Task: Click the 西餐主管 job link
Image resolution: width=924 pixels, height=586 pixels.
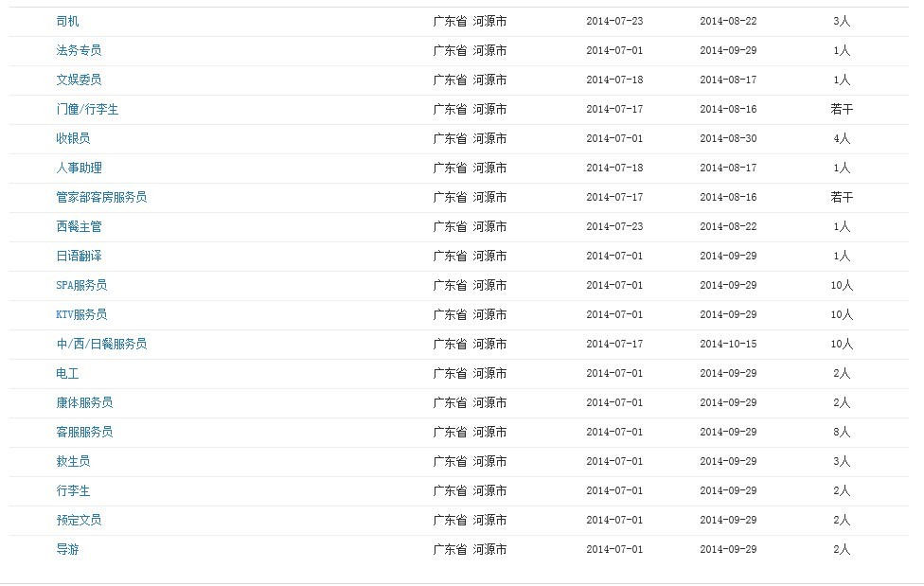Action: [x=79, y=227]
